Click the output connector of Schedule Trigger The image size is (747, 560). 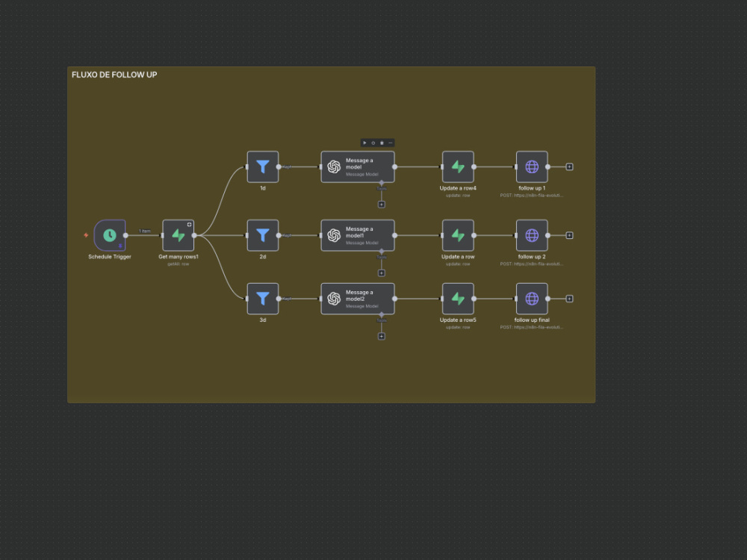125,235
